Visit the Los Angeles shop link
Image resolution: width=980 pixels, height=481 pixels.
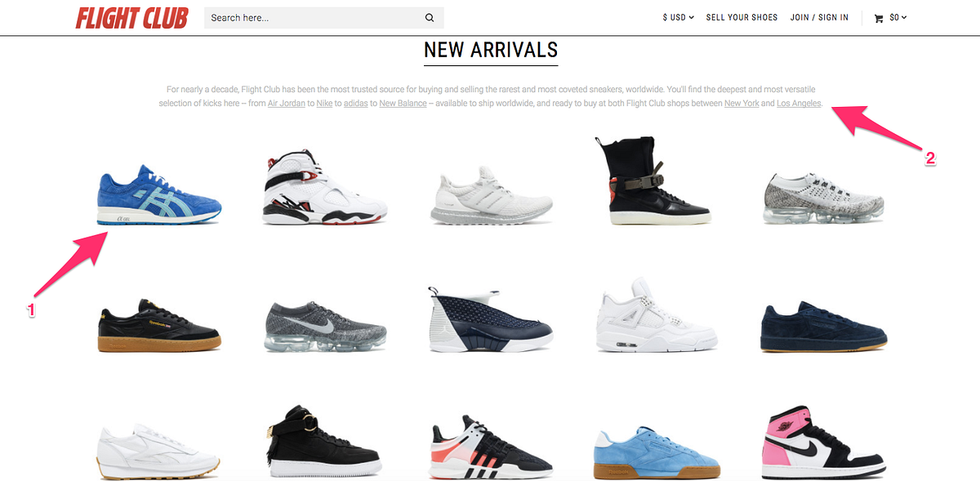[x=799, y=104]
